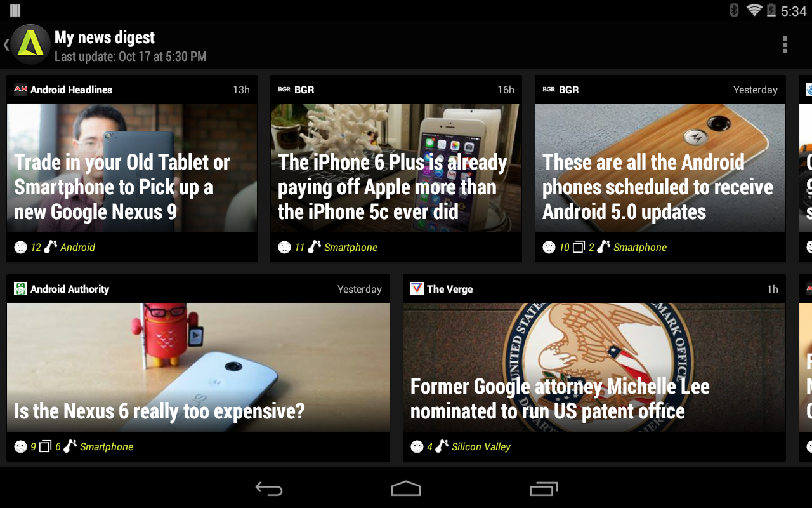This screenshot has height=508, width=812.
Task: Tap The Verge source logo
Action: coord(417,289)
